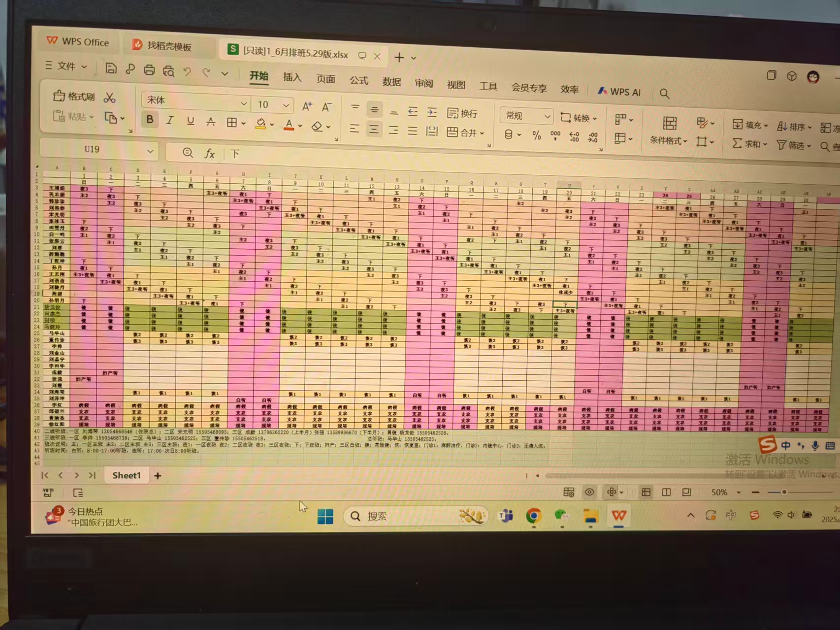Open the font color picker

289,125
